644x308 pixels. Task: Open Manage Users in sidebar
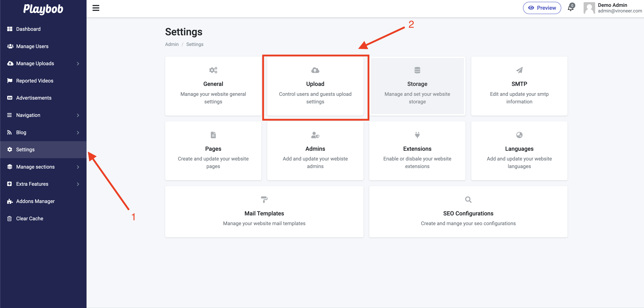click(43, 46)
